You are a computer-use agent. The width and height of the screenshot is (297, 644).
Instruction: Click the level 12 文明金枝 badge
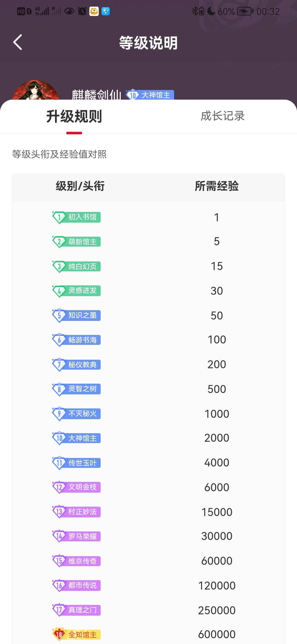coord(76,487)
